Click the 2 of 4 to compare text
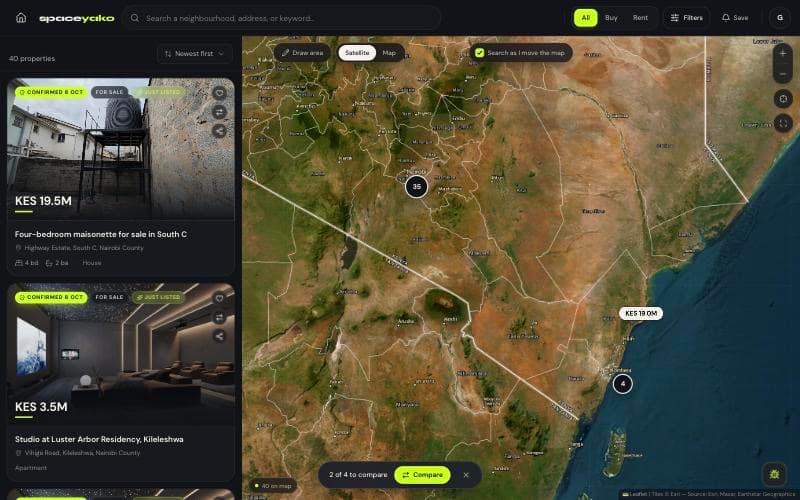Image resolution: width=800 pixels, height=500 pixels. pos(358,475)
